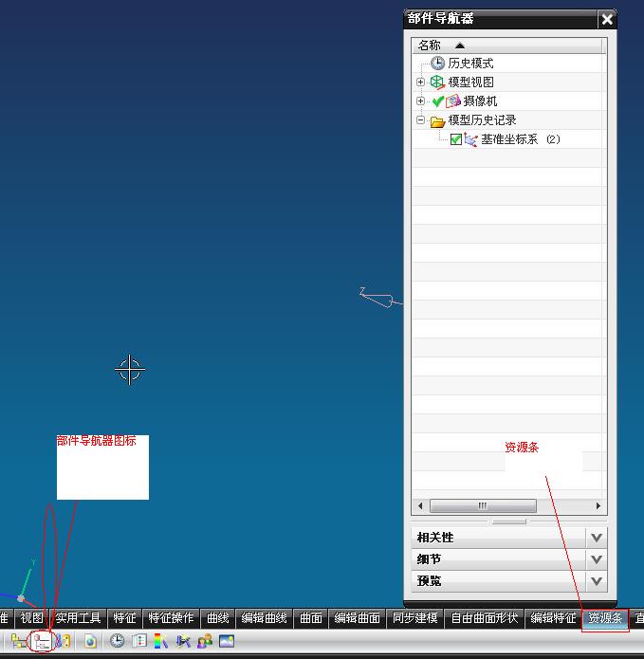This screenshot has width=644, height=659.
Task: Switch to the 特征 toolbar tab
Action: pyautogui.click(x=124, y=618)
